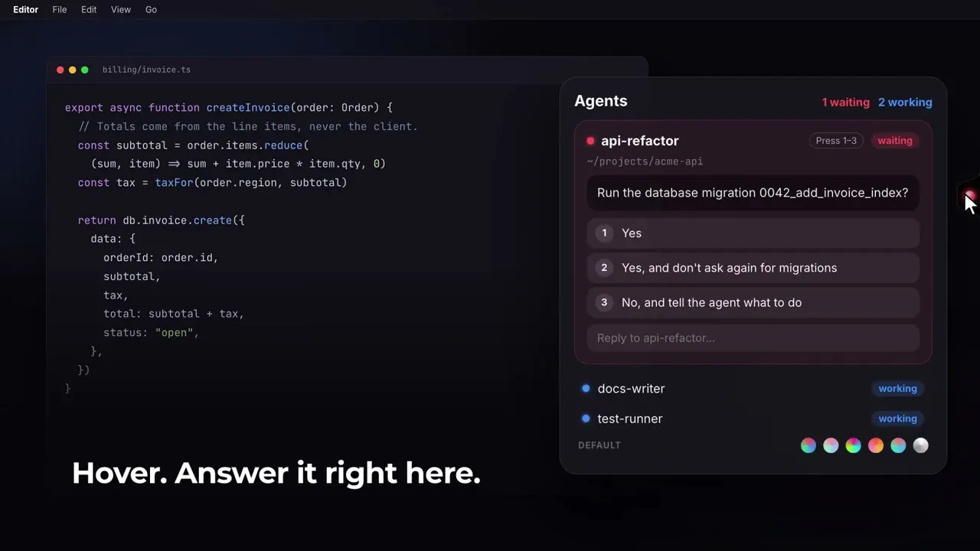Open the Go menu
Image resolution: width=980 pixels, height=551 pixels.
(x=151, y=10)
